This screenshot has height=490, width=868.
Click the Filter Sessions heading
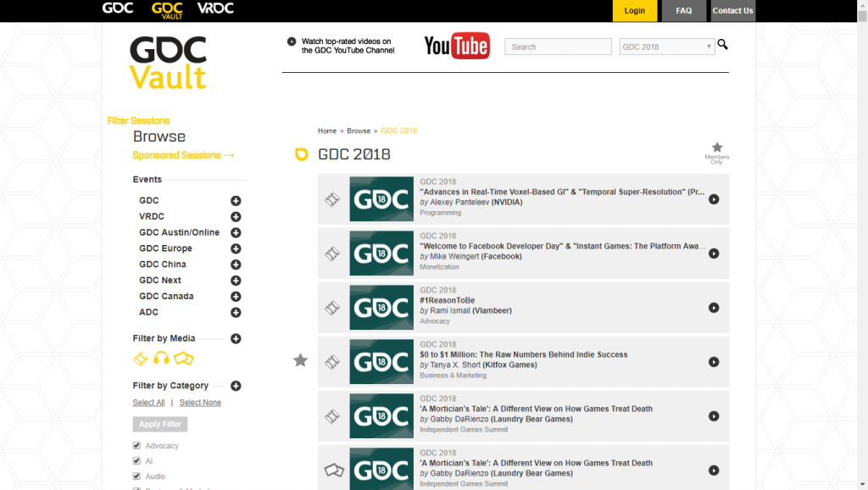coord(138,120)
